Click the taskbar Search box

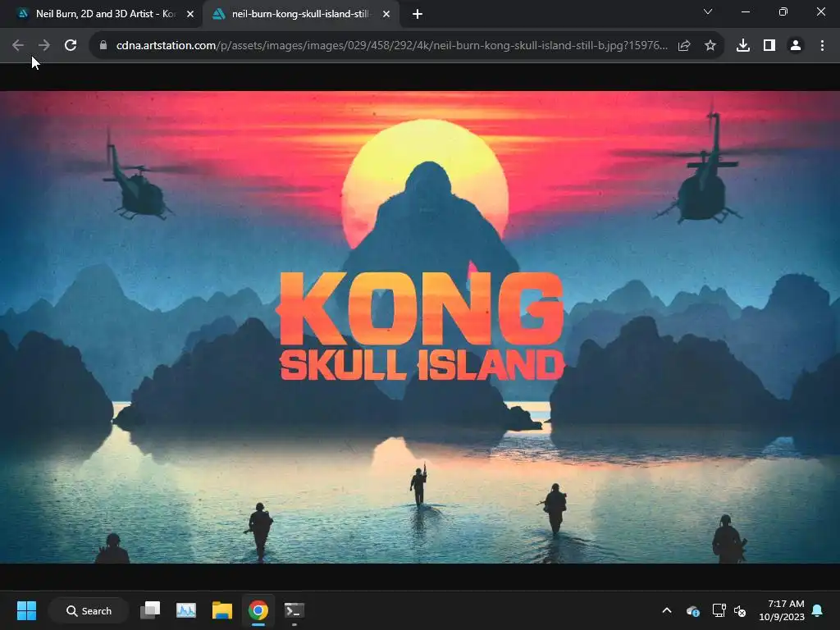point(89,610)
